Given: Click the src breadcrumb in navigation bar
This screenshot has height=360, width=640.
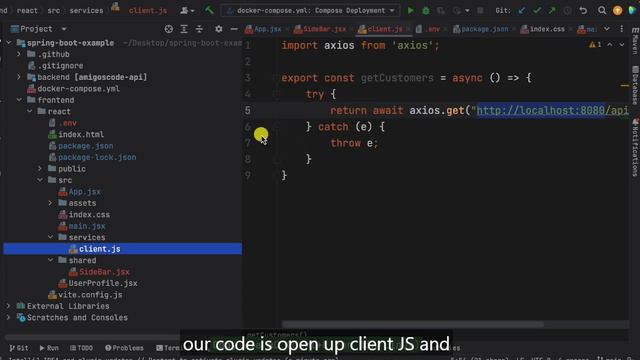Looking at the screenshot, I should pos(53,11).
